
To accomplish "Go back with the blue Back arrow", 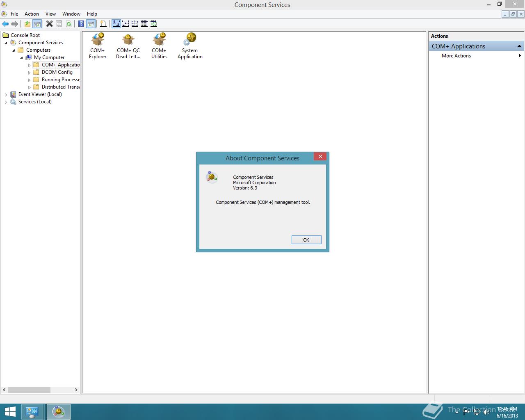I will tap(5, 24).
